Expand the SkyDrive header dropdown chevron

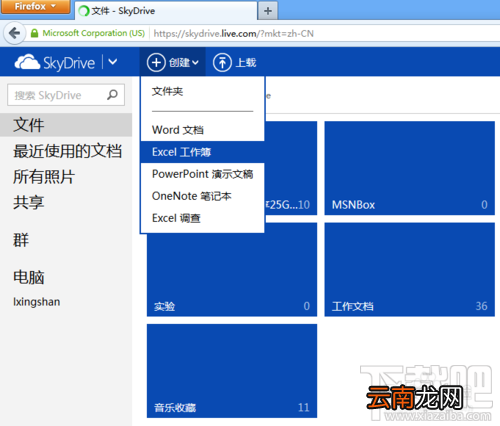tap(113, 62)
